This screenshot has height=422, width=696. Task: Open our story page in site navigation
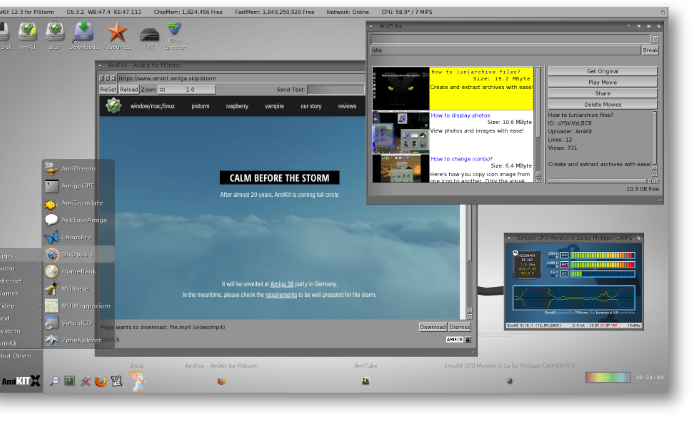coord(311,106)
